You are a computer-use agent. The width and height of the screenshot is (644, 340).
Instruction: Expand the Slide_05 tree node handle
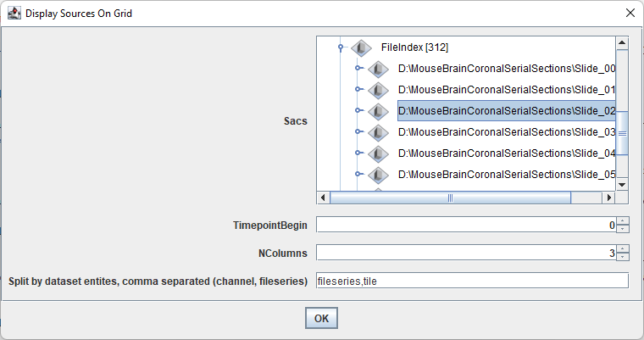[x=358, y=174]
